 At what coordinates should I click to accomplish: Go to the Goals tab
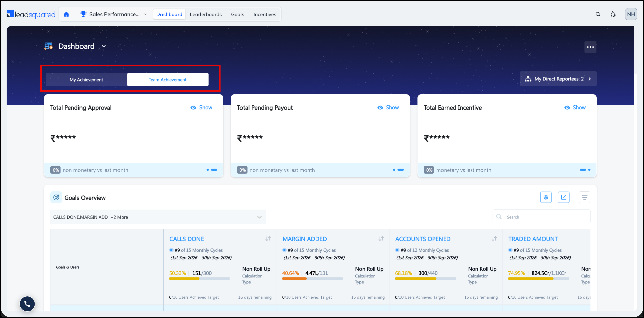point(237,14)
